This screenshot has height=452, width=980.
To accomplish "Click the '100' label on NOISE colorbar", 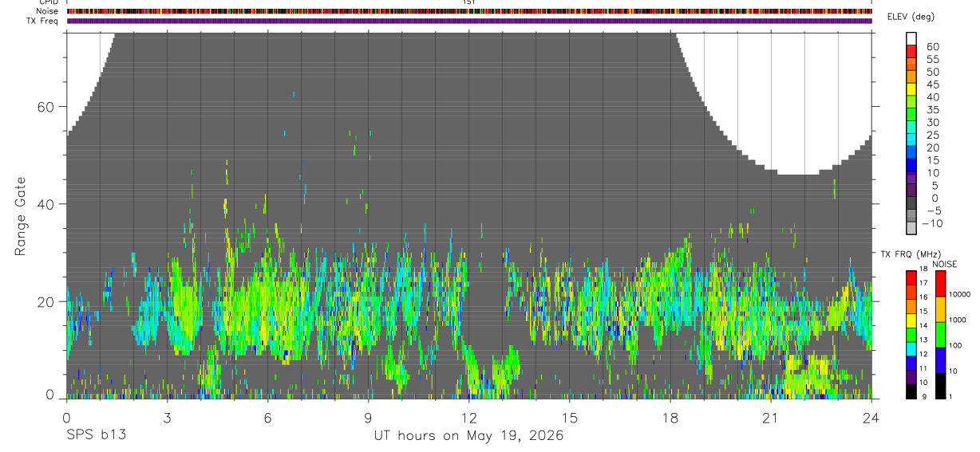I will tap(955, 346).
